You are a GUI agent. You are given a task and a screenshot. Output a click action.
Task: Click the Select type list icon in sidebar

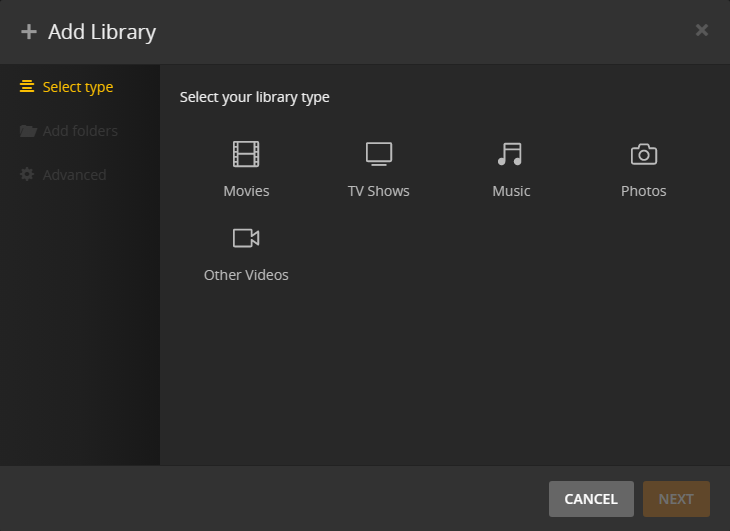point(27,87)
